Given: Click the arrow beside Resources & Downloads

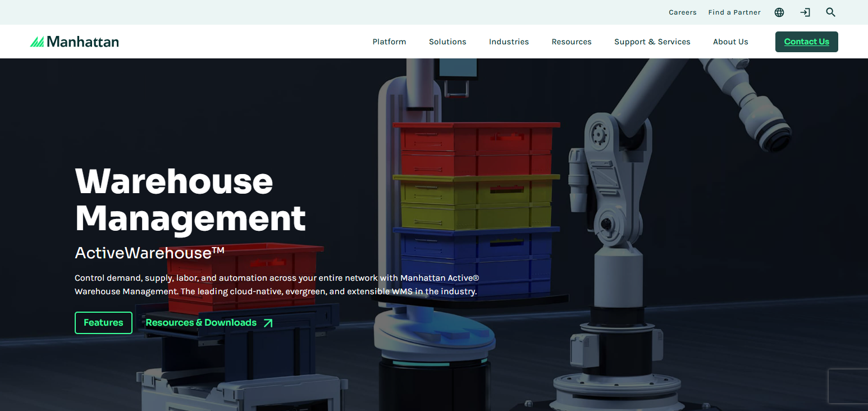Looking at the screenshot, I should pos(268,323).
